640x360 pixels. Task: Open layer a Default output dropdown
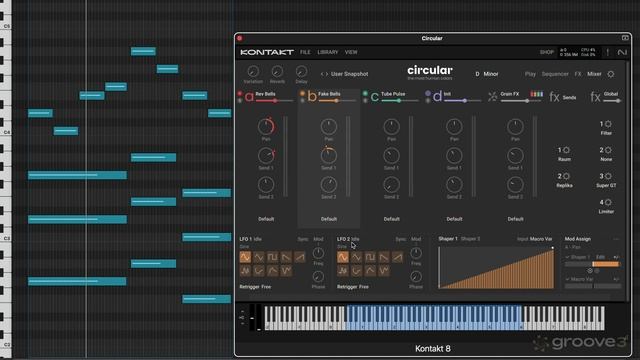click(x=266, y=219)
